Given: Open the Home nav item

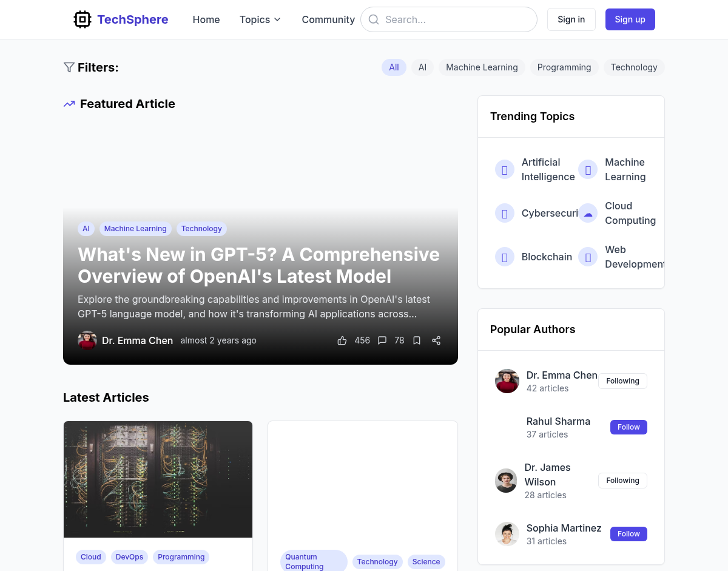Looking at the screenshot, I should pos(206,19).
